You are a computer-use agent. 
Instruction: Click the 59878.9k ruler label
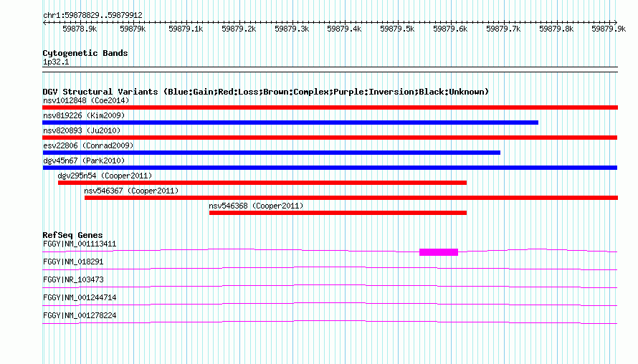[80, 29]
